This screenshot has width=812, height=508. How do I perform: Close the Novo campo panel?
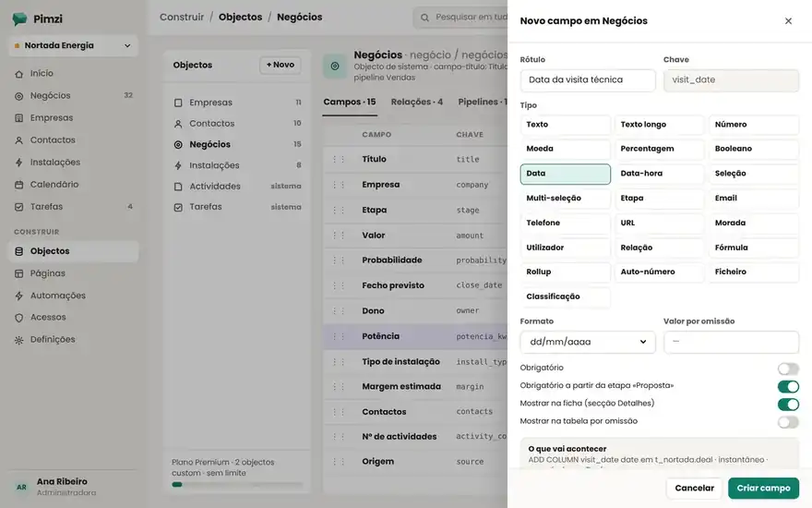(788, 20)
